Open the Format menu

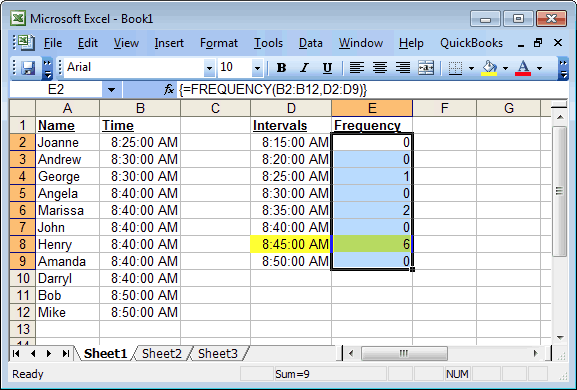tap(219, 43)
